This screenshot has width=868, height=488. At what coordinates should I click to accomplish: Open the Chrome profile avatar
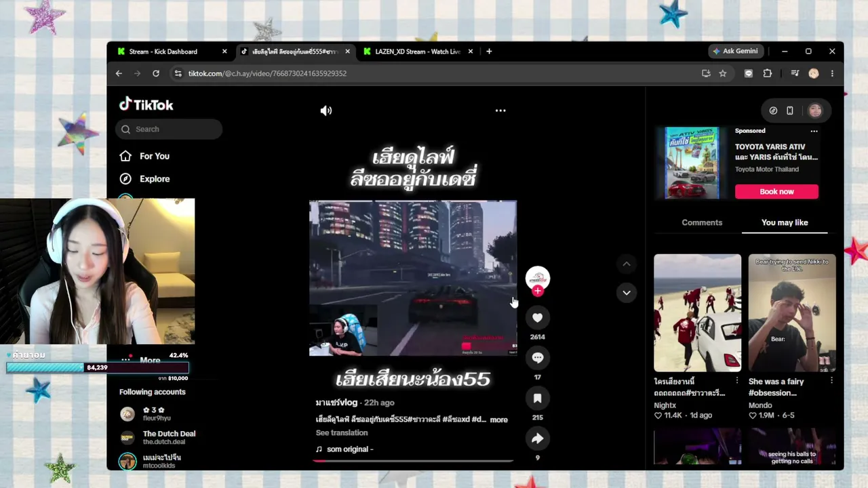tap(814, 73)
